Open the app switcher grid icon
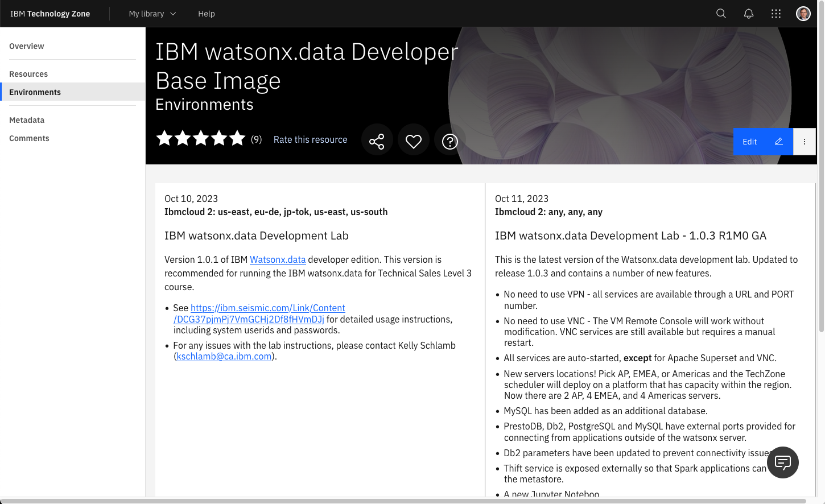The width and height of the screenshot is (825, 504). [x=776, y=14]
